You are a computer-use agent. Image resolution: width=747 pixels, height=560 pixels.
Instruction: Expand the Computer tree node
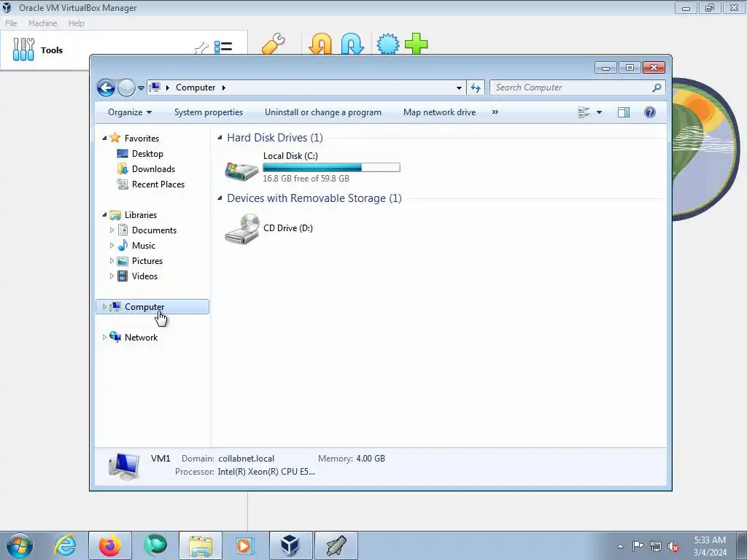point(104,307)
